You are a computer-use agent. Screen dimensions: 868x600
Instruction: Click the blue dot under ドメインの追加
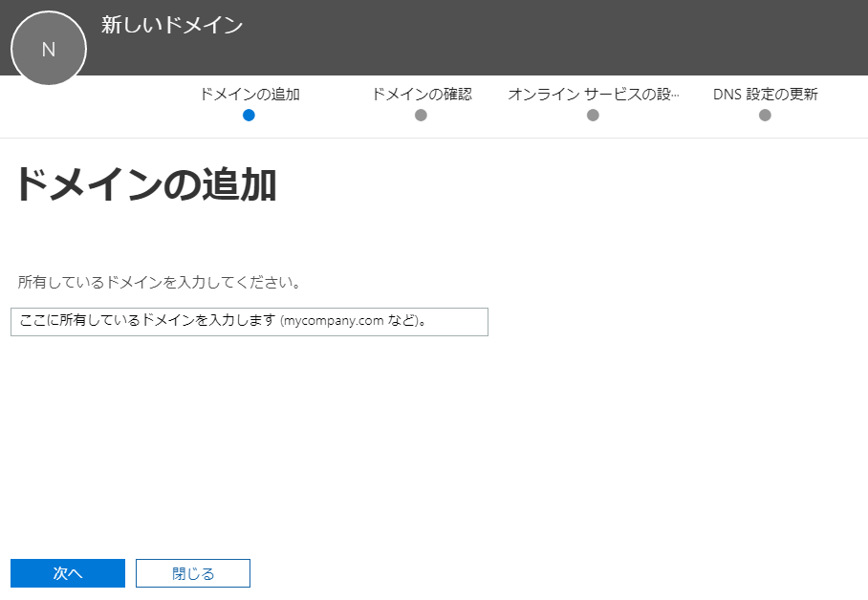click(x=249, y=116)
